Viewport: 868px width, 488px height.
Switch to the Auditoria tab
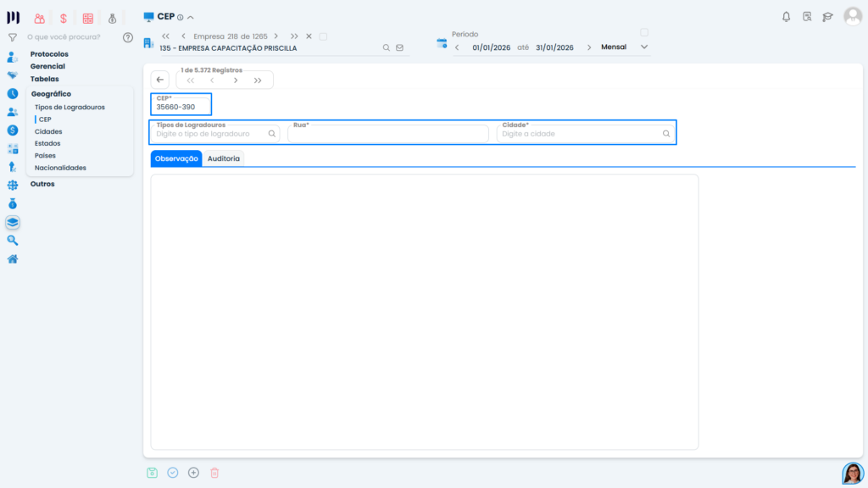point(224,158)
